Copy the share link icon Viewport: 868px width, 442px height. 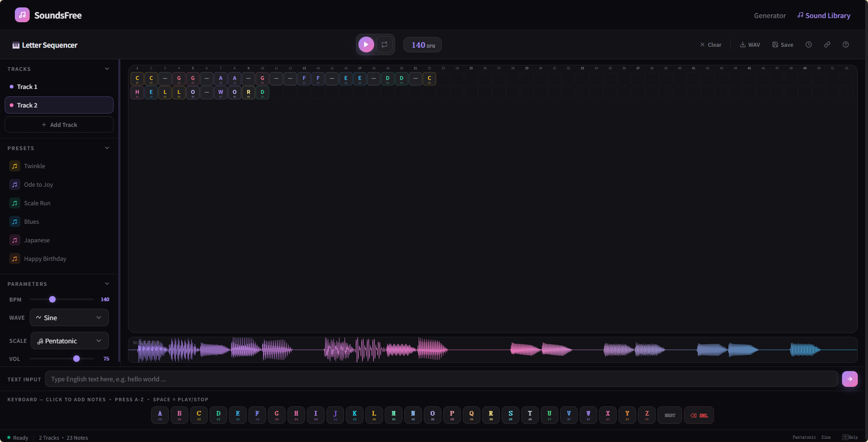[827, 44]
